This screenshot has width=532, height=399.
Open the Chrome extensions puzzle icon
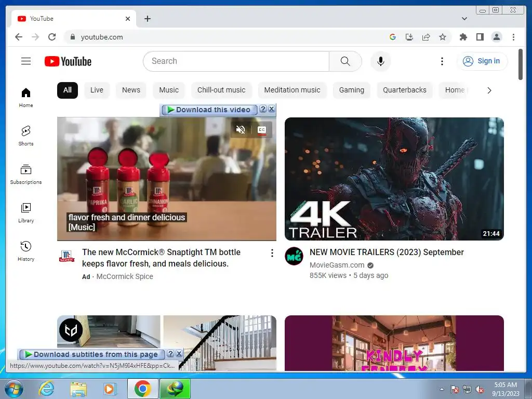point(463,37)
